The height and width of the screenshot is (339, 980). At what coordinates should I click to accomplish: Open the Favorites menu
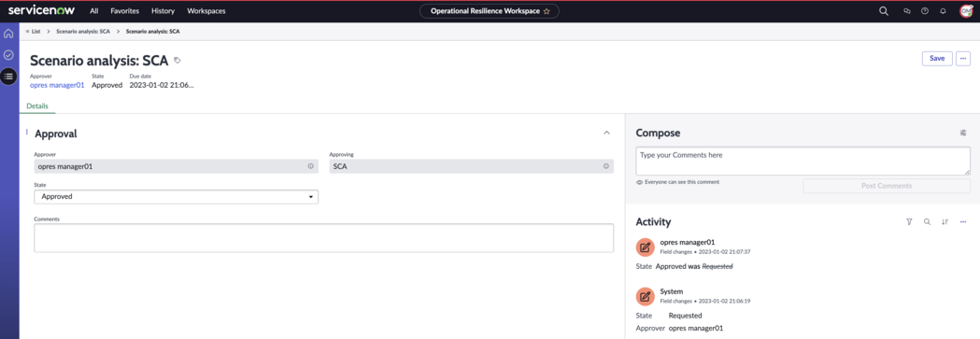point(125,11)
